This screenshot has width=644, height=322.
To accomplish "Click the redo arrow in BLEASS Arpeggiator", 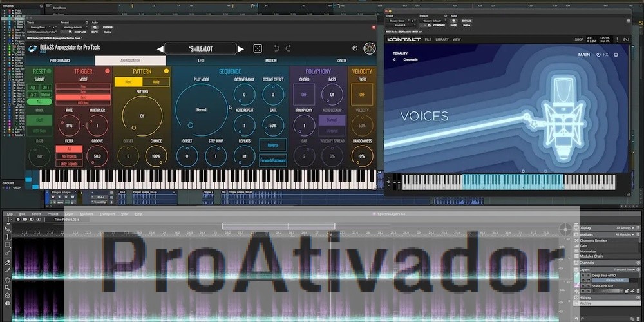I will [289, 48].
